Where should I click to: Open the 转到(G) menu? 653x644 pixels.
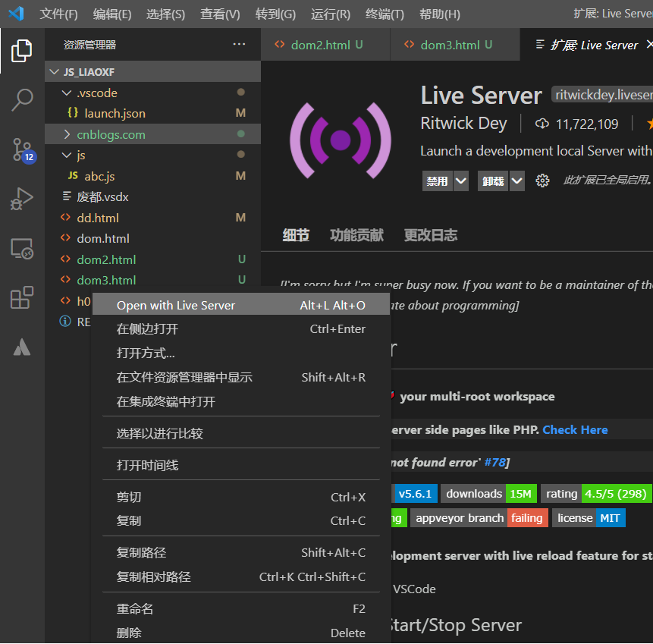[x=276, y=14]
